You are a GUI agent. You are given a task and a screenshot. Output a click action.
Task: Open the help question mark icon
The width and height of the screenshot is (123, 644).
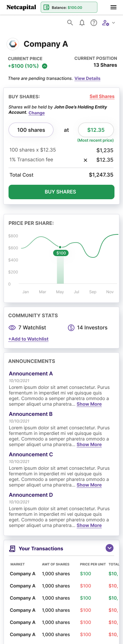tap(94, 23)
